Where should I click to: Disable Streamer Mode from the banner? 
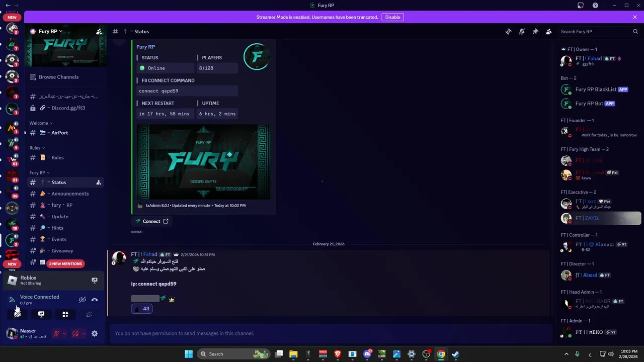pyautogui.click(x=392, y=17)
